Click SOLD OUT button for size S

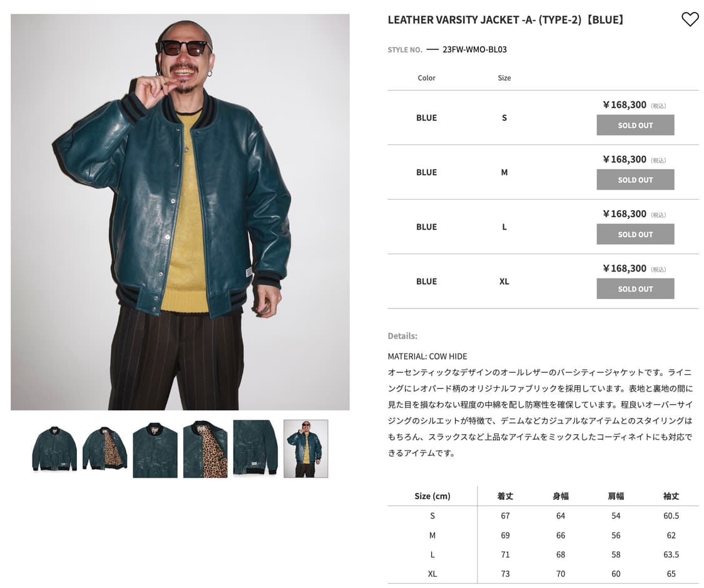[x=635, y=124]
